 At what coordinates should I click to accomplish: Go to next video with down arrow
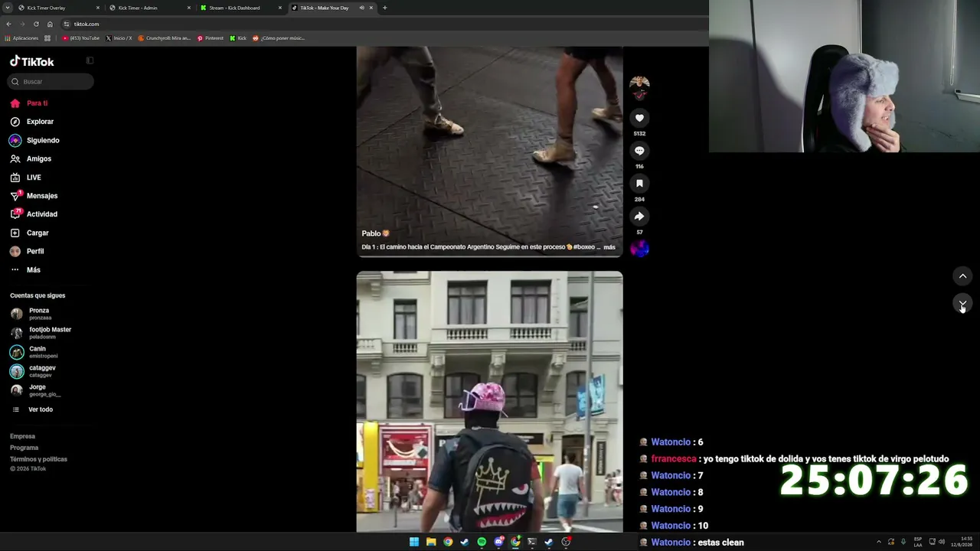pyautogui.click(x=962, y=304)
